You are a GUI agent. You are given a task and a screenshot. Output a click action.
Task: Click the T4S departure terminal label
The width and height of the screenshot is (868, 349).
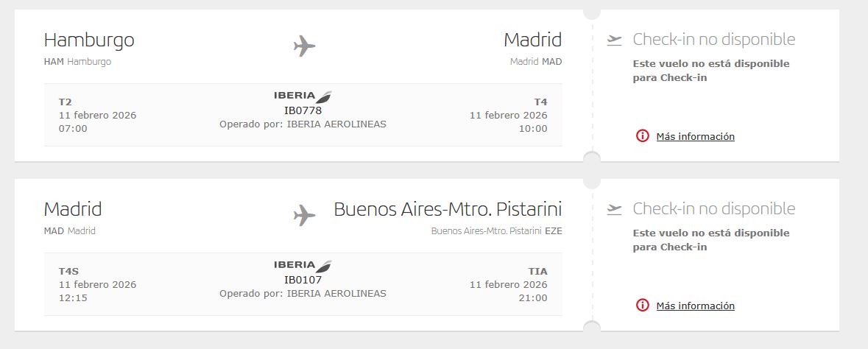click(68, 271)
